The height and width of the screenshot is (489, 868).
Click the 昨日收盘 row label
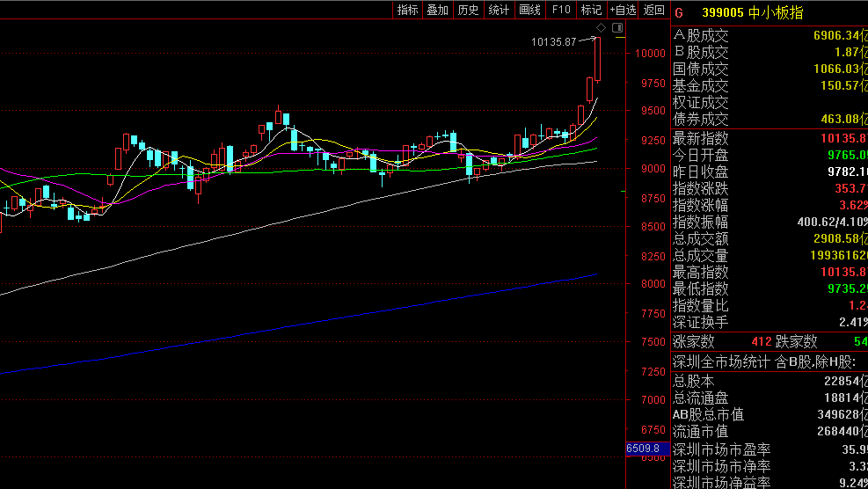[700, 172]
